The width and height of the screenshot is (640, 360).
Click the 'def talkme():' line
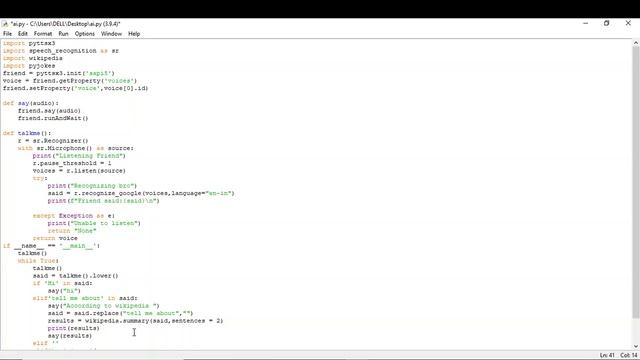(27, 133)
